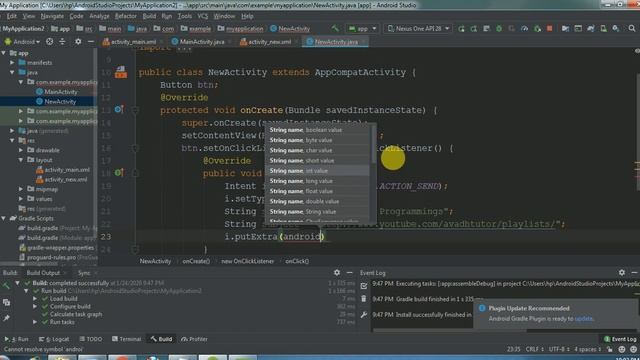Collapse the Gradle Scripts node
The width and height of the screenshot is (640, 360).
4,218
